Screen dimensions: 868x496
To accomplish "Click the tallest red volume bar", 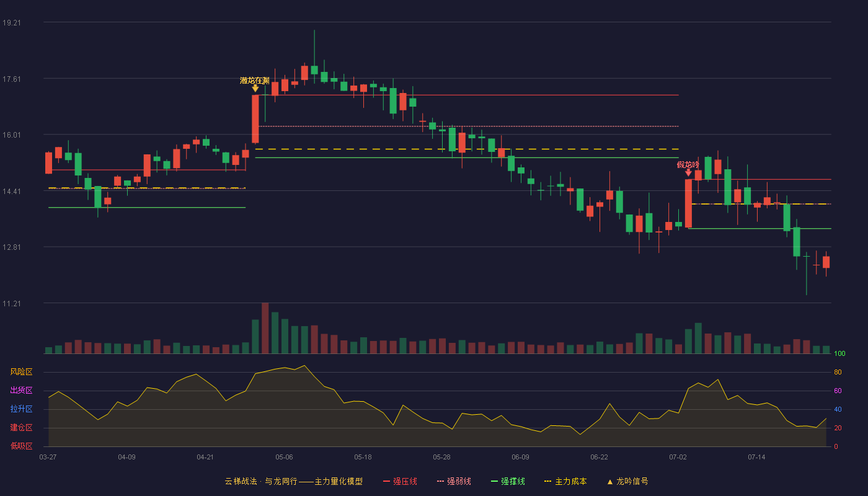I will coord(265,328).
